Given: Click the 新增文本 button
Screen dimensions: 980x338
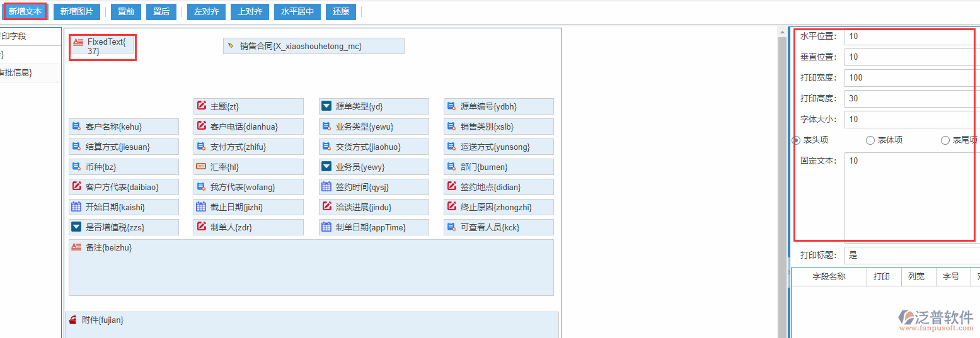Looking at the screenshot, I should click(x=25, y=11).
